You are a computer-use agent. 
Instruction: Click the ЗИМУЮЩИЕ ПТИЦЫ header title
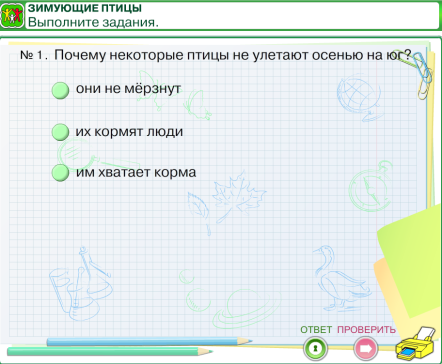click(x=85, y=8)
